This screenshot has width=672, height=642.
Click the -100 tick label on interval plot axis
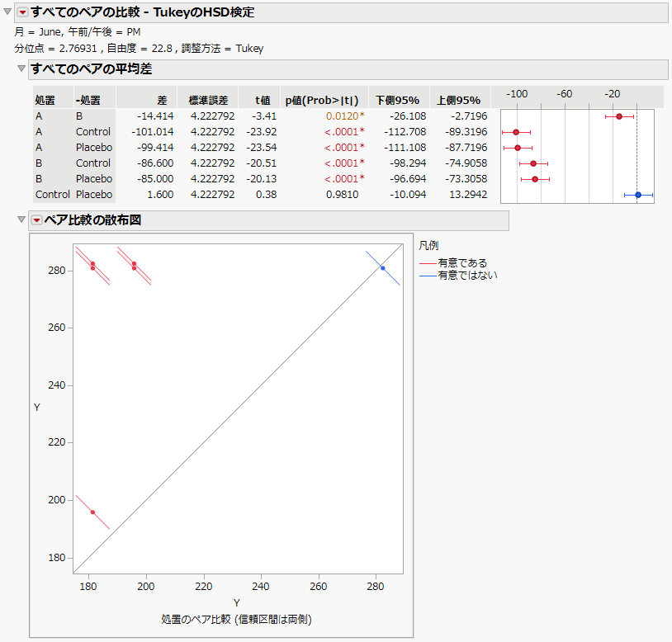pyautogui.click(x=517, y=94)
